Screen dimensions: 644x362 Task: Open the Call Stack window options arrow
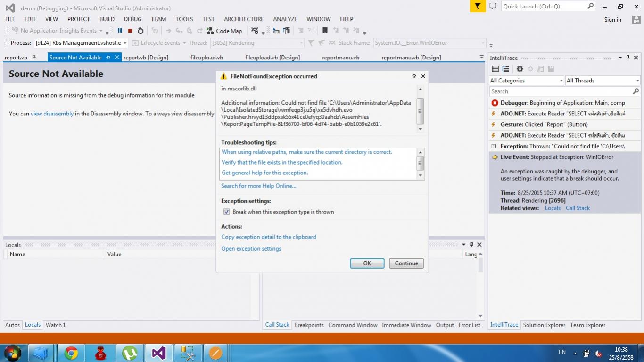point(463,245)
